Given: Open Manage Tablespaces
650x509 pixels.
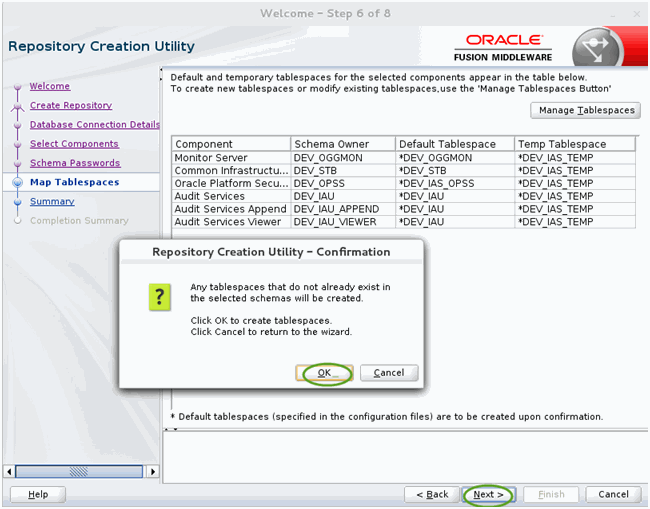Looking at the screenshot, I should point(585,110).
